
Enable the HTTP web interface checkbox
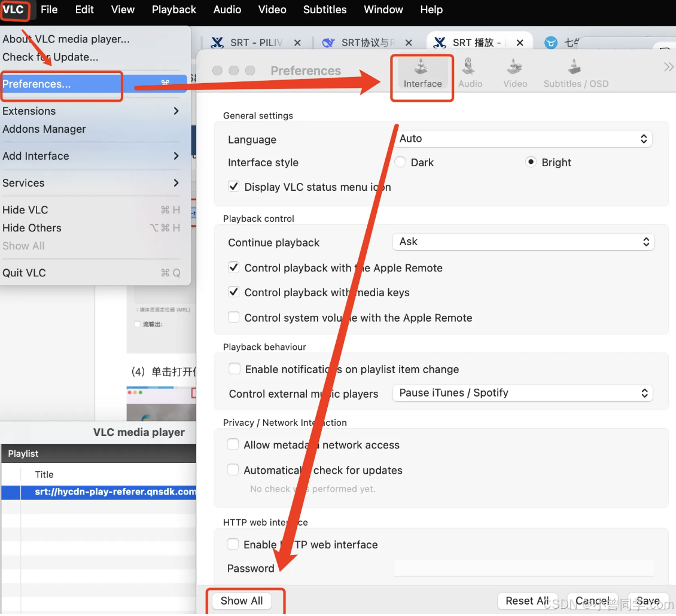233,544
